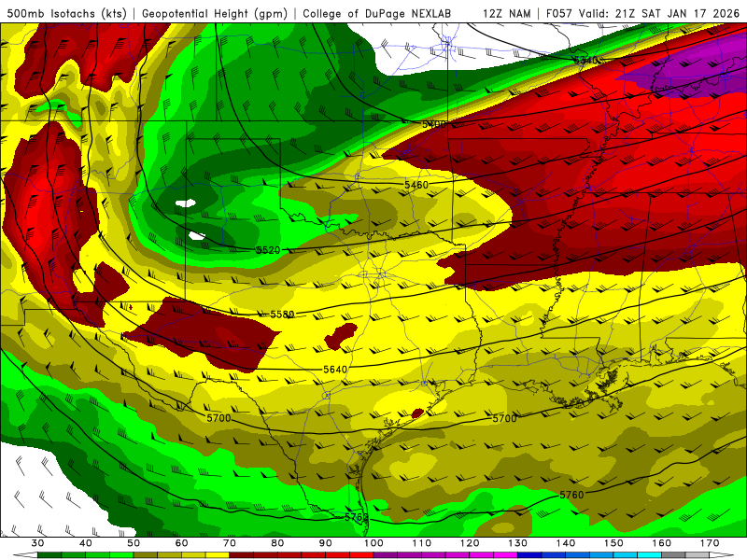Click the 5700 contour label over the Gulf
Image resolution: width=747 pixels, height=560 pixels.
tap(504, 418)
